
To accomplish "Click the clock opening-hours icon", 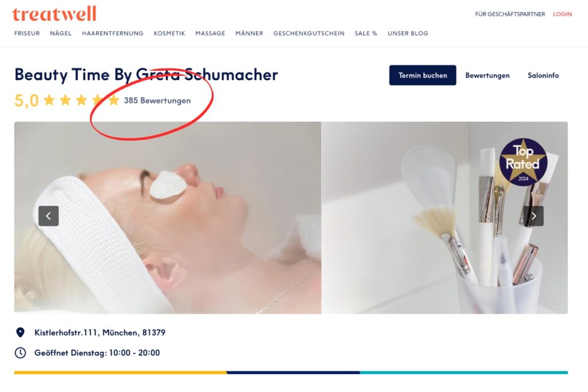I will click(x=20, y=352).
